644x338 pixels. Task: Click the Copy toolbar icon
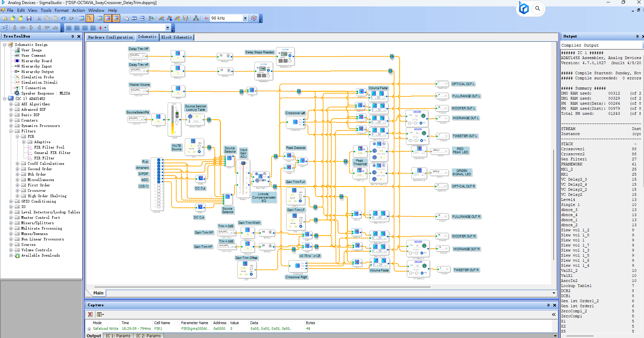click(47, 18)
